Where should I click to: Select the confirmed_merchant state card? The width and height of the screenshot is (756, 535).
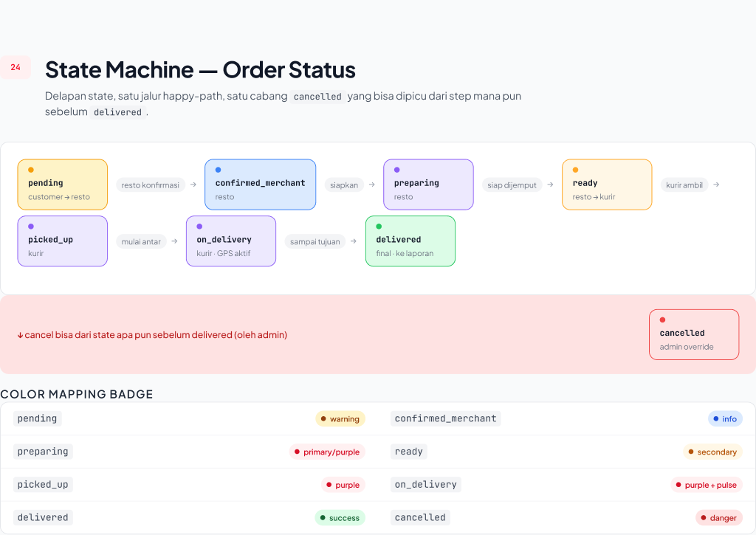261,184
